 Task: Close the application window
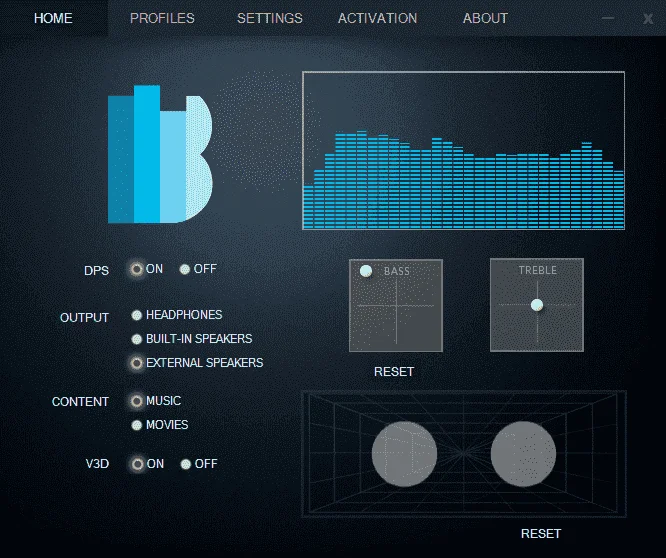(648, 19)
